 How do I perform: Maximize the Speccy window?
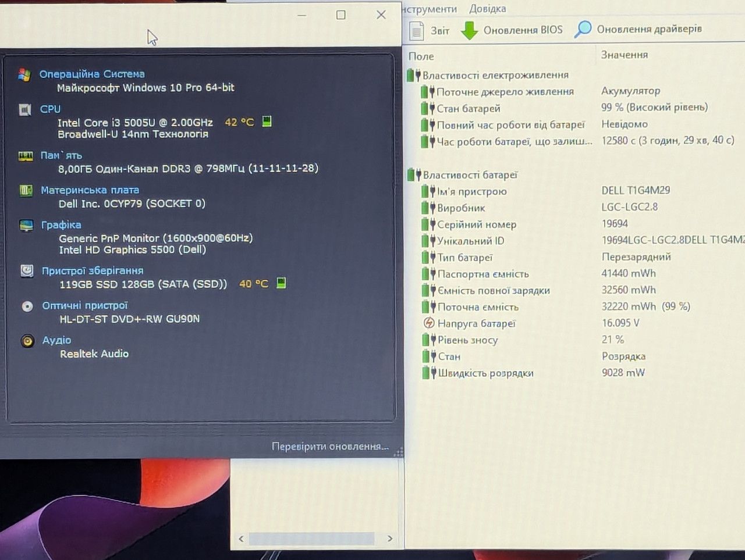coord(341,15)
